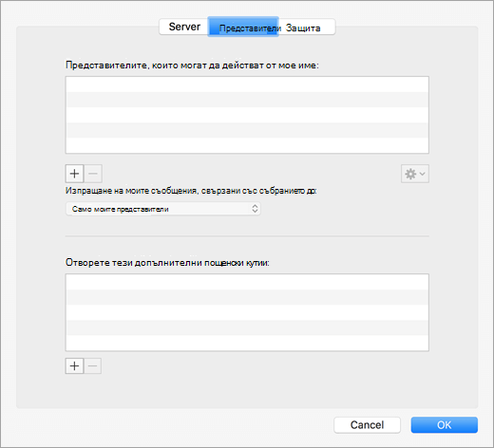Click the delegates list box
494x448 pixels.
[247, 115]
